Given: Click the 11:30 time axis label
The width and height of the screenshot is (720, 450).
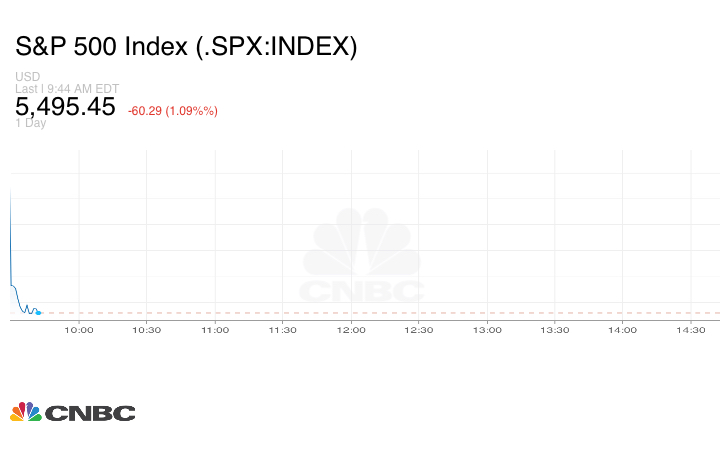Looking at the screenshot, I should pyautogui.click(x=283, y=330).
